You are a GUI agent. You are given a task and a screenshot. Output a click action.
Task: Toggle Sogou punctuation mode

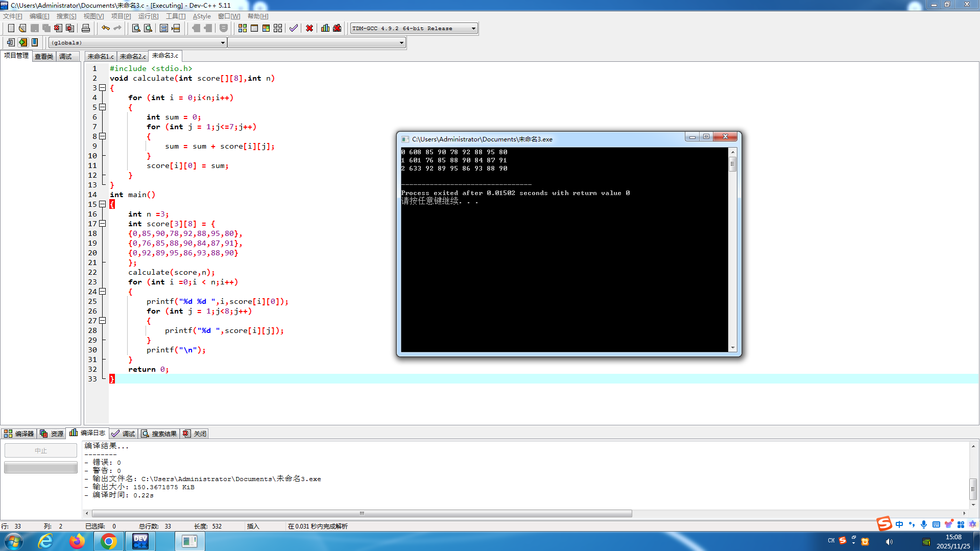point(912,524)
